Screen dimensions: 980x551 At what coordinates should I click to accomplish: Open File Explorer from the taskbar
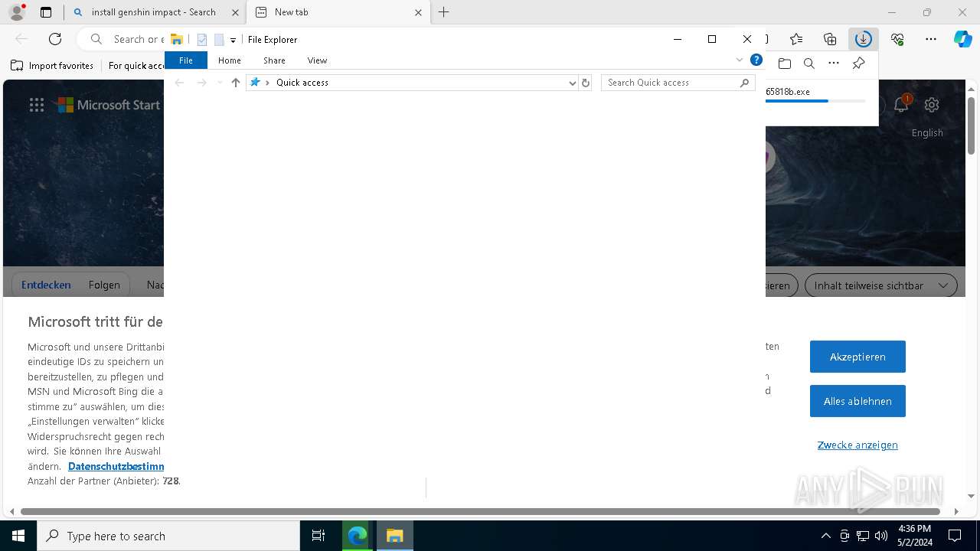(395, 536)
